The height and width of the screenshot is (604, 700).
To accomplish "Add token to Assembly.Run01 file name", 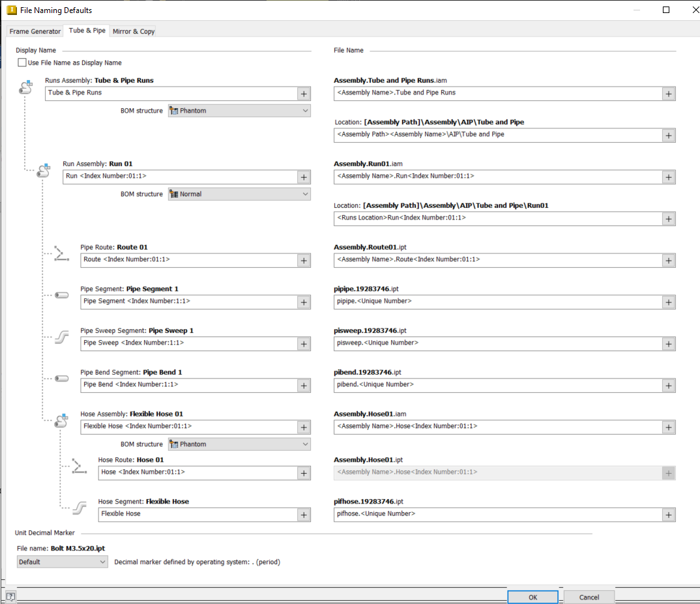I will tap(668, 177).
